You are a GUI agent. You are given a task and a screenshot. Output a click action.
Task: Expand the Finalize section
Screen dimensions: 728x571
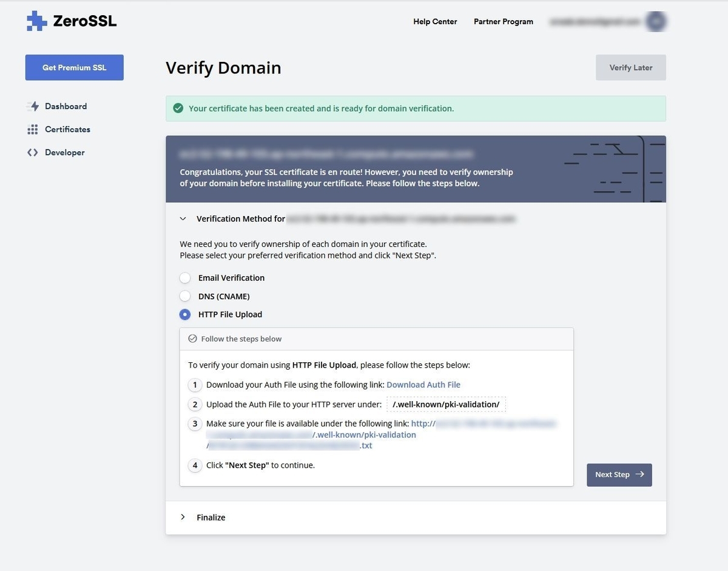183,517
